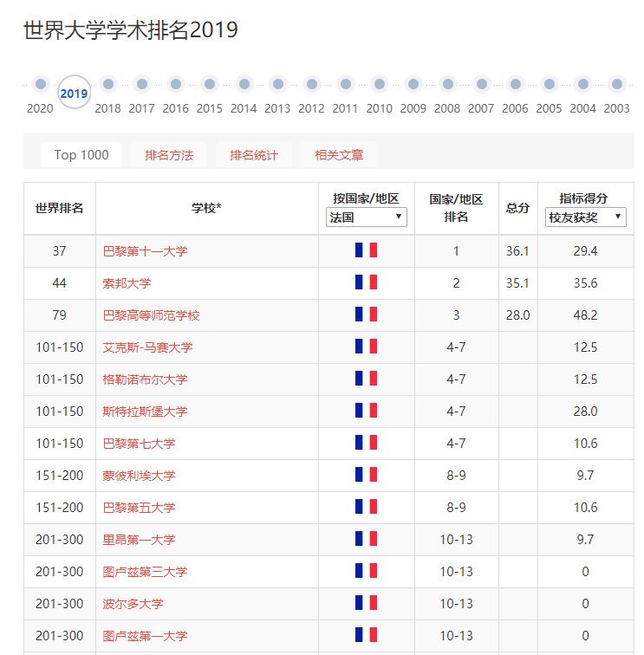Image resolution: width=644 pixels, height=655 pixels.
Task: Click the page title 世界大学学术排名2019
Action: (x=131, y=30)
